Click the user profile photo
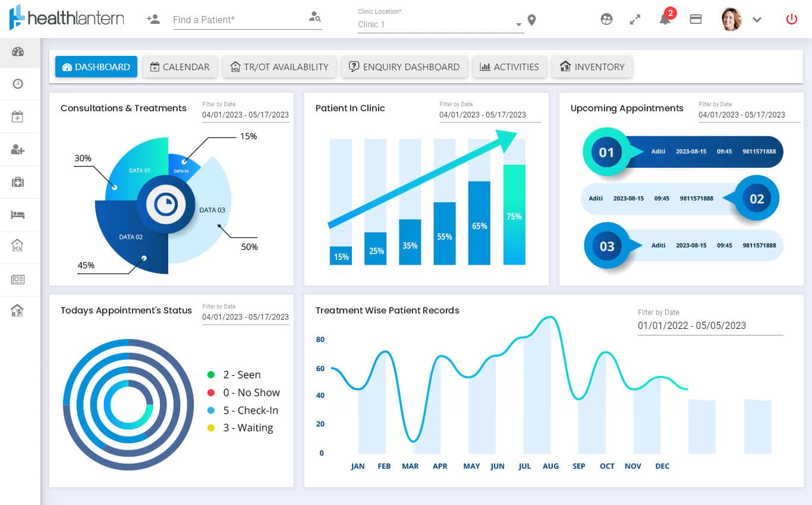 (732, 20)
